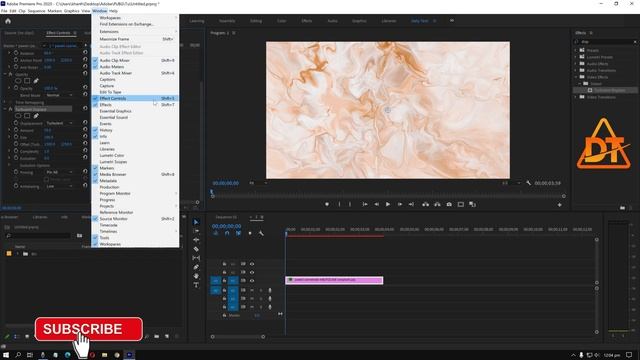Screen dimensions: 640x360
Task: Click Go to In point button
Action: tap(364, 204)
